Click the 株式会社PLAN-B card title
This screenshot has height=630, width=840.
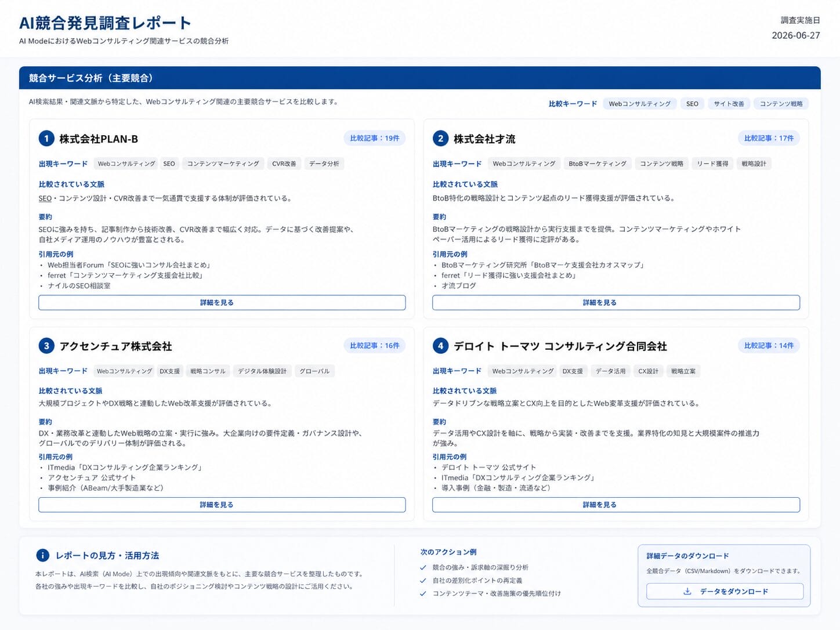point(99,139)
